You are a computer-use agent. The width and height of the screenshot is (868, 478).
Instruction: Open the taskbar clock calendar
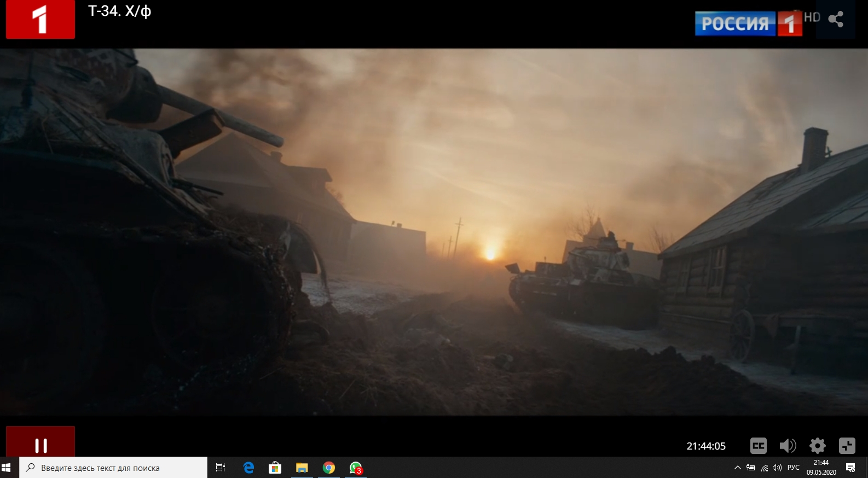click(x=821, y=468)
